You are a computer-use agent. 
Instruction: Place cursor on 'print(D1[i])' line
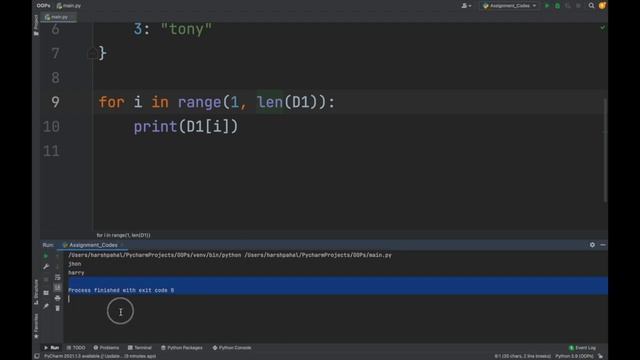(186, 127)
